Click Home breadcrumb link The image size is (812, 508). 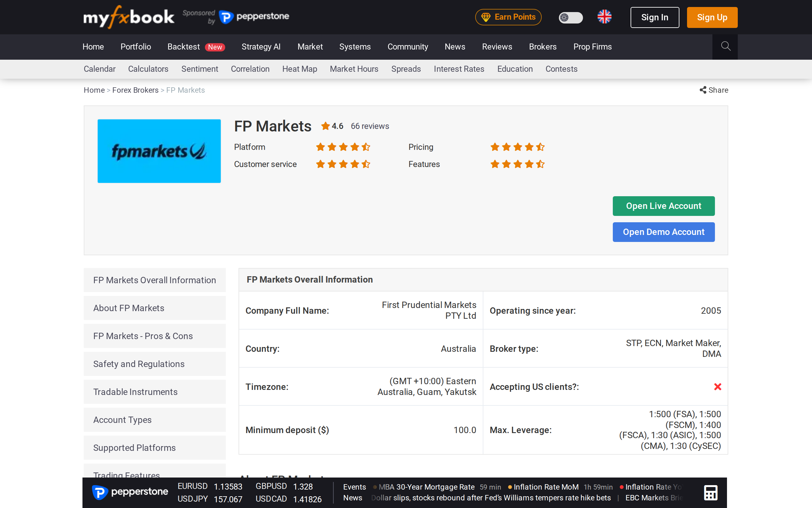click(94, 90)
